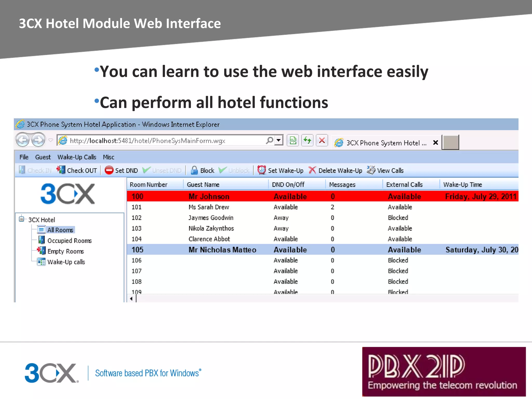532x399 pixels.
Task: Click Away DND status for room 103
Action: [281, 228]
